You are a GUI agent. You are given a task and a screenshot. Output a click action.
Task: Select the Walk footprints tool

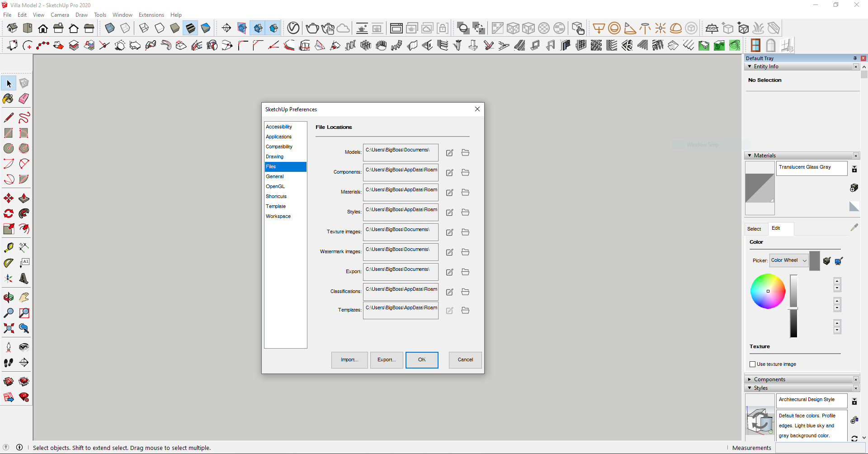tap(9, 363)
